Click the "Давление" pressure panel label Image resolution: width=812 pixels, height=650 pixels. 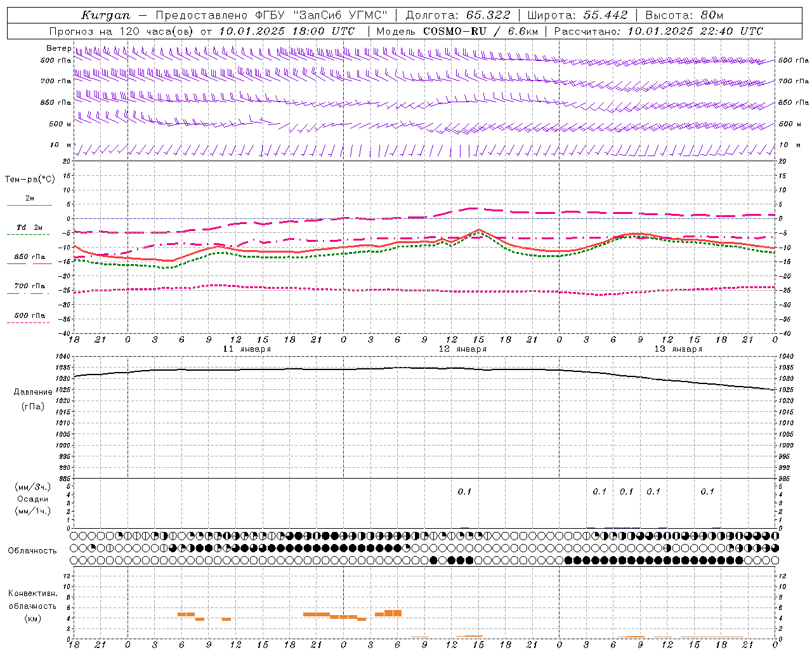coord(33,392)
